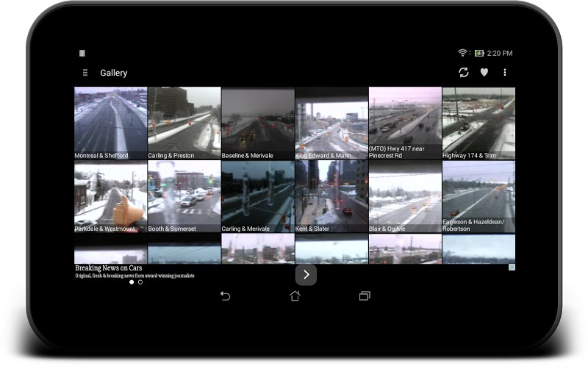The image size is (588, 366).
Task: Tap the notification icon in status bar
Action: point(82,53)
